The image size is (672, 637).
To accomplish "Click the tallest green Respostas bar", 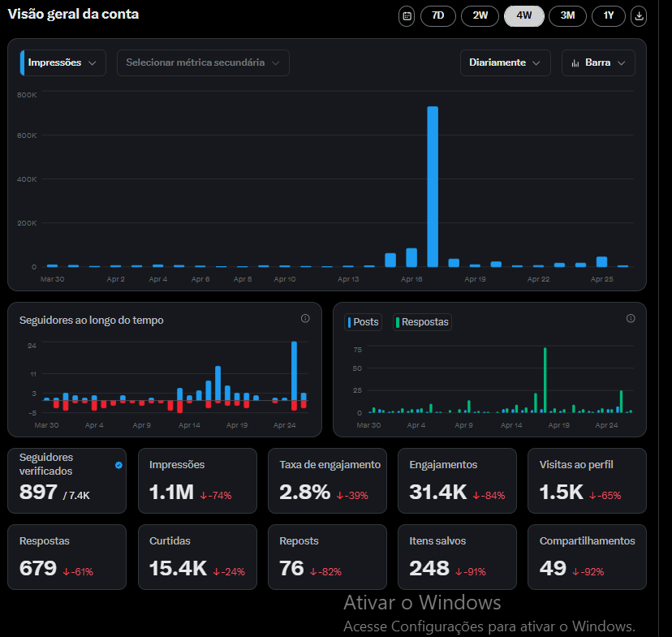I will click(545, 380).
